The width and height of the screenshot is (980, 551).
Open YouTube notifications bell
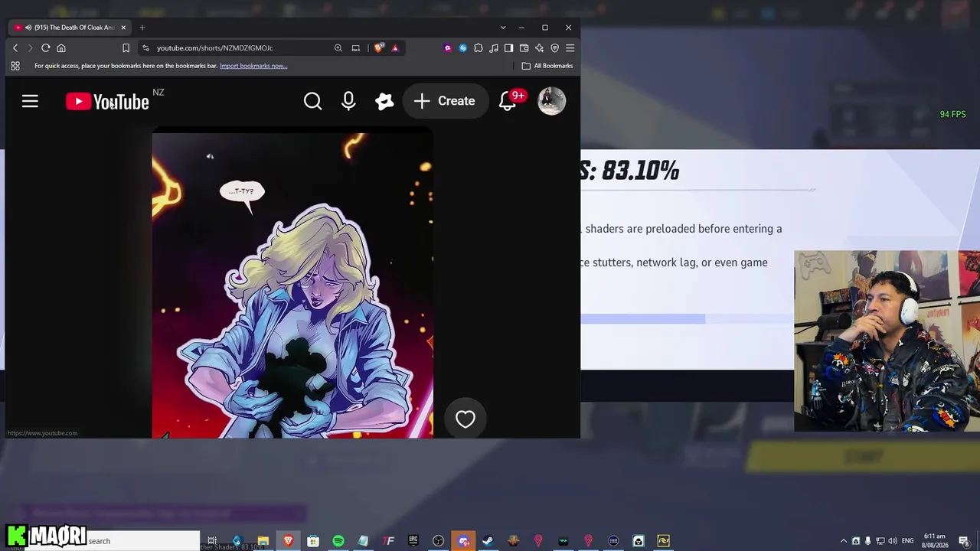pyautogui.click(x=508, y=101)
